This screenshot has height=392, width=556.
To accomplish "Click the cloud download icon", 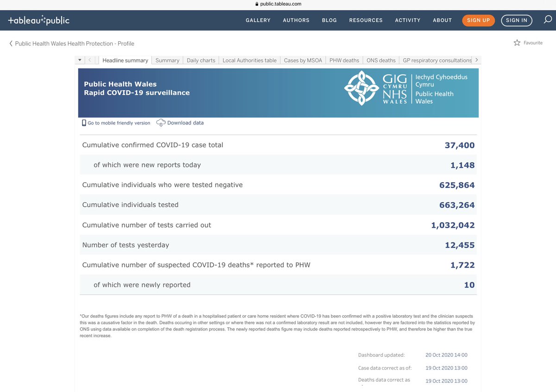I will [161, 123].
